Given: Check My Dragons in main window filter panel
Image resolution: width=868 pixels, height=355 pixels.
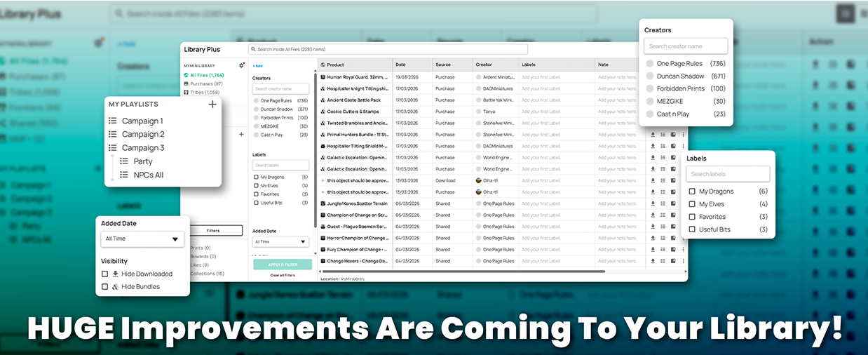Looking at the screenshot, I should pos(257,177).
